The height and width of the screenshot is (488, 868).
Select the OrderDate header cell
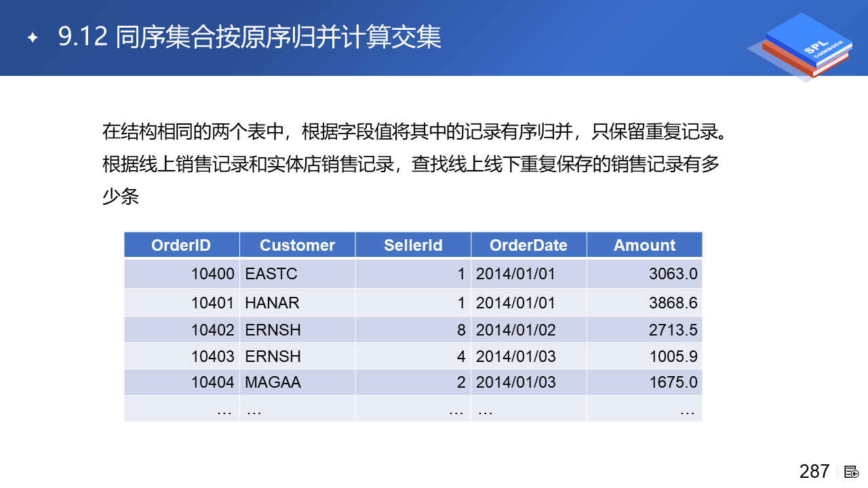click(x=528, y=245)
